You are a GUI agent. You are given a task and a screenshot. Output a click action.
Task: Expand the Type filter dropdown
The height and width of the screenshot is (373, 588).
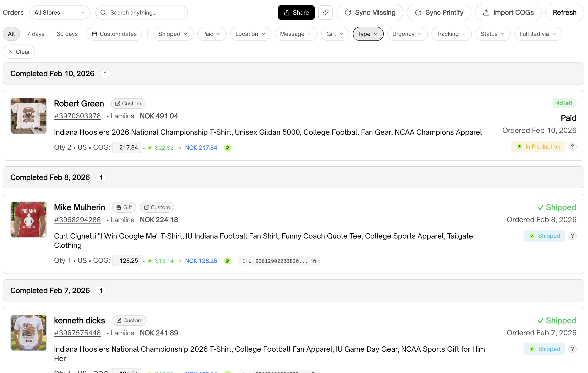(368, 34)
